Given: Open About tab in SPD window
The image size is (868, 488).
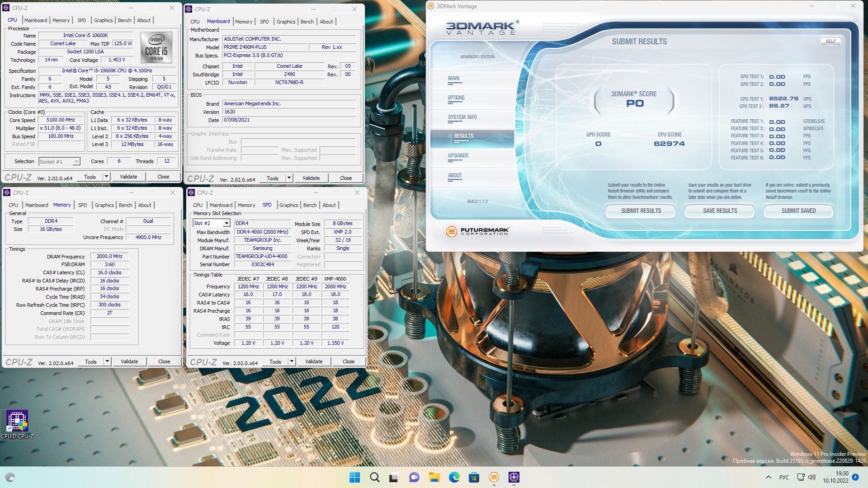Looking at the screenshot, I should (x=329, y=205).
